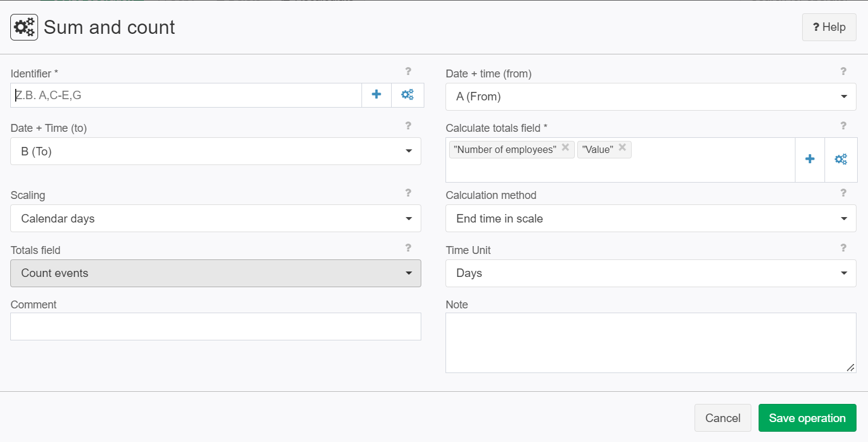This screenshot has width=868, height=442.
Task: Open Totals field dropdown showing Count events
Action: (x=216, y=273)
